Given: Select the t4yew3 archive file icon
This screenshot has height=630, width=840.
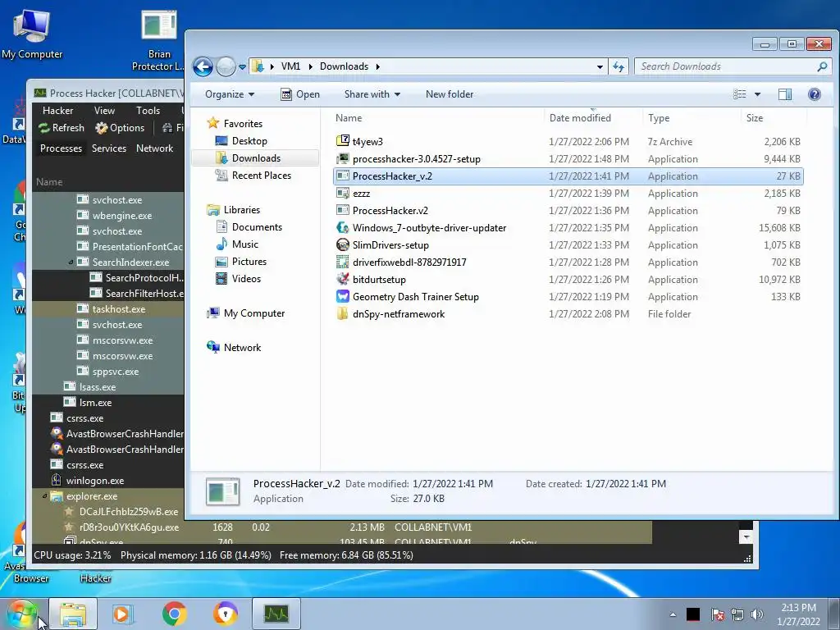Looking at the screenshot, I should point(342,141).
